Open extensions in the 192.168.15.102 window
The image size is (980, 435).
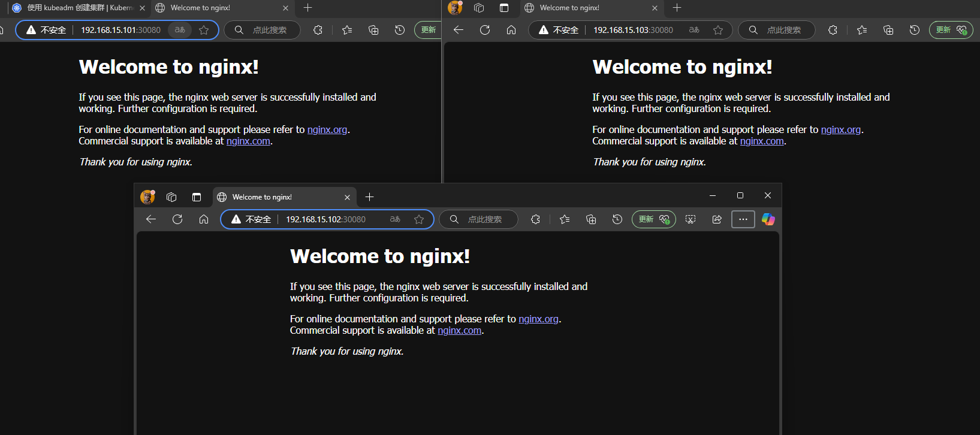coord(535,219)
